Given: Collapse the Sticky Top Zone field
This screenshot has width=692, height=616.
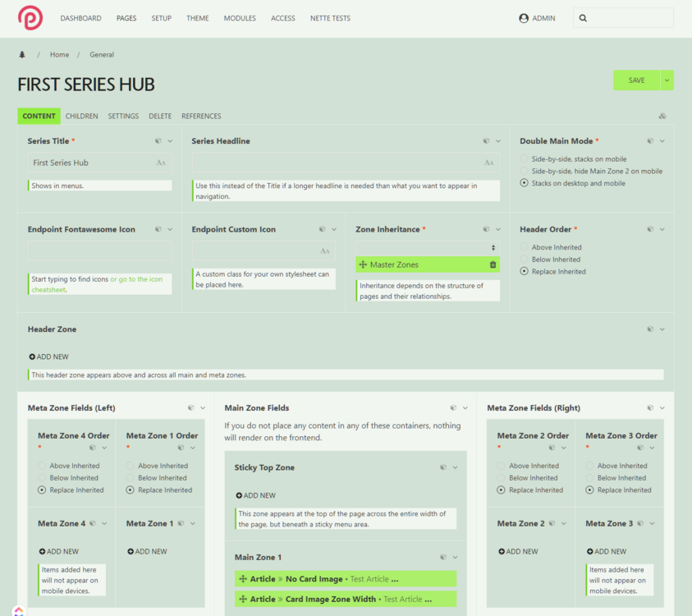Looking at the screenshot, I should pyautogui.click(x=456, y=467).
